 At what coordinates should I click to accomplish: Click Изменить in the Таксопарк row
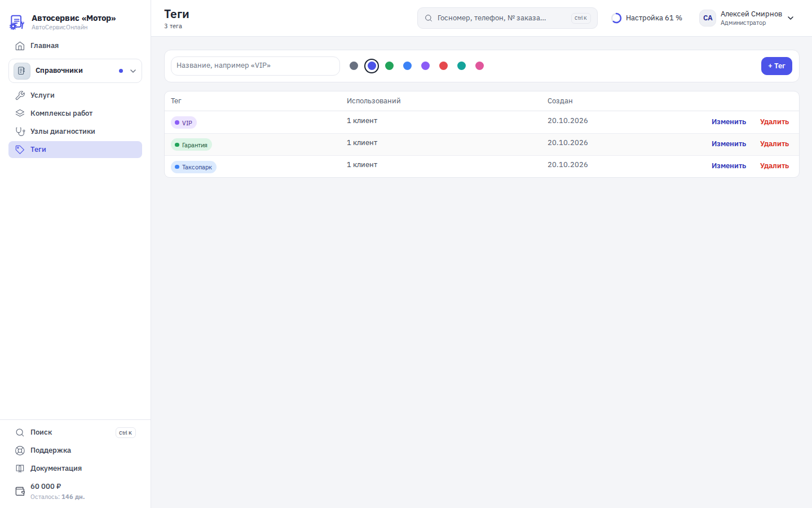pos(729,166)
